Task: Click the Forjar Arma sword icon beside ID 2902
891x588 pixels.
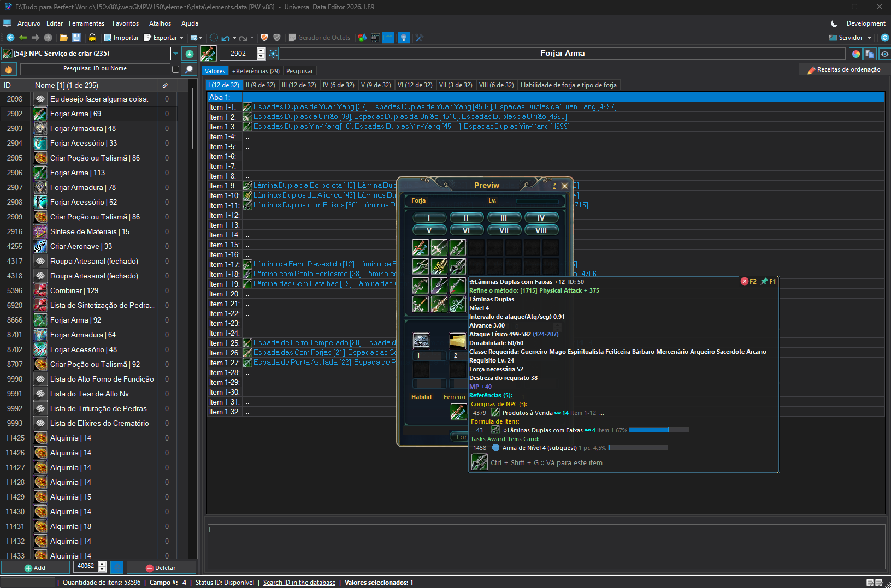Action: 40,114
